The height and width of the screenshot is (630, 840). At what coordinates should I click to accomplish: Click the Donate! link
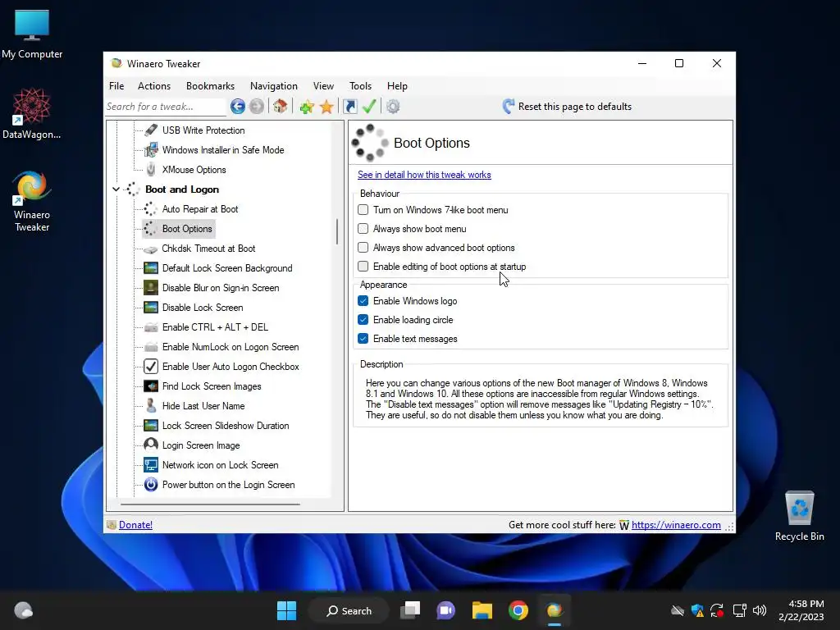(135, 525)
